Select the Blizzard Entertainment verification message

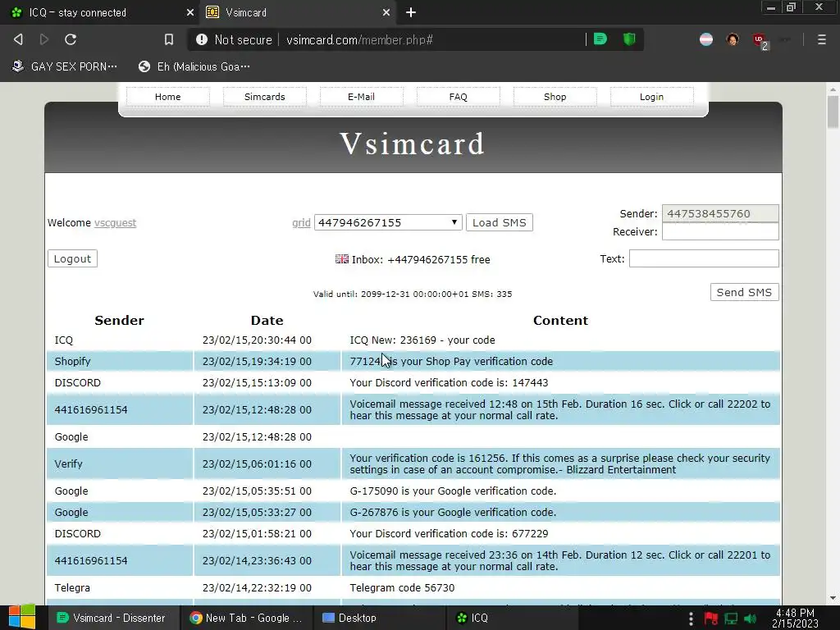coord(559,464)
